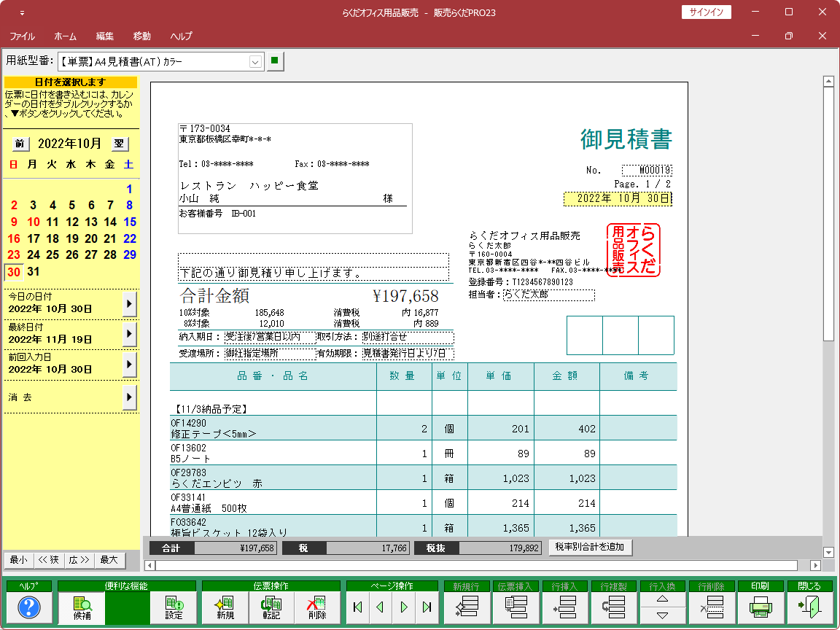
Task: Go to the next page
Action: point(404,607)
